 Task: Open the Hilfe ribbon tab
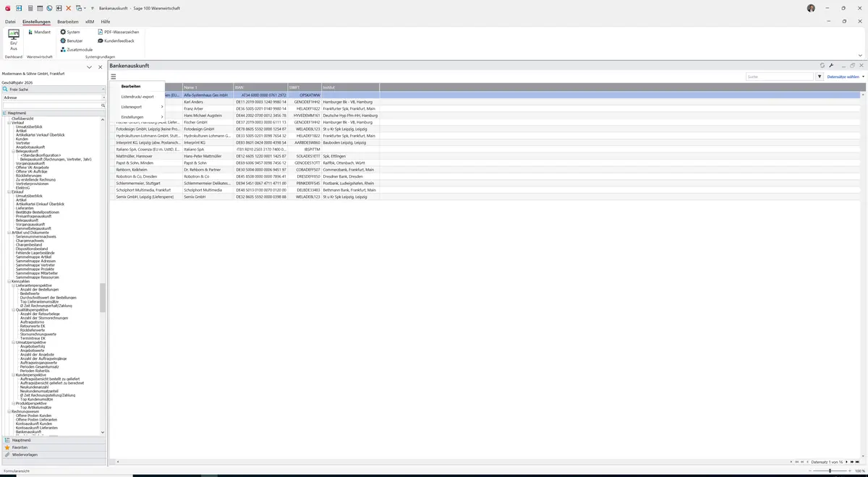pyautogui.click(x=106, y=22)
